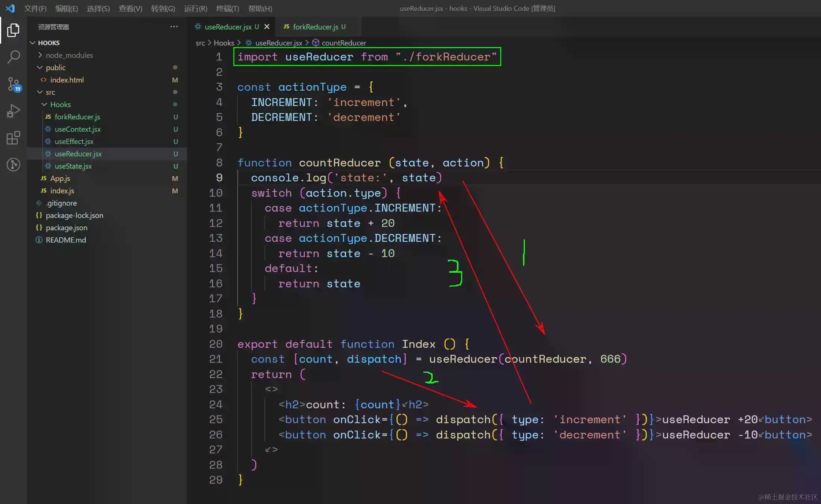Open the Git Graph icon in activity bar

click(x=13, y=165)
